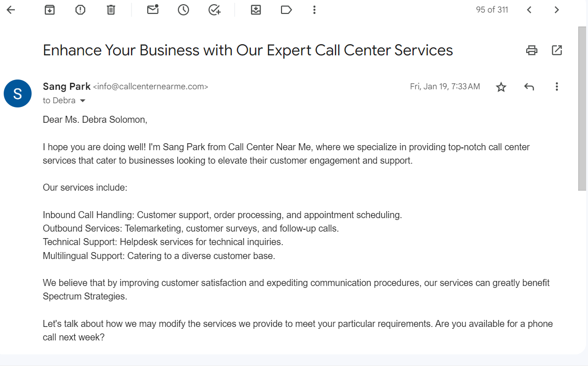
Task: Click the vertical scrollbar thumb
Action: point(582,108)
